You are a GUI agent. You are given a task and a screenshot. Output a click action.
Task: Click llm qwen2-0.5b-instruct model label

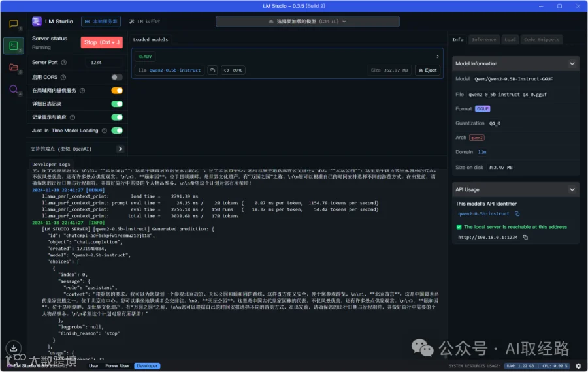[169, 70]
